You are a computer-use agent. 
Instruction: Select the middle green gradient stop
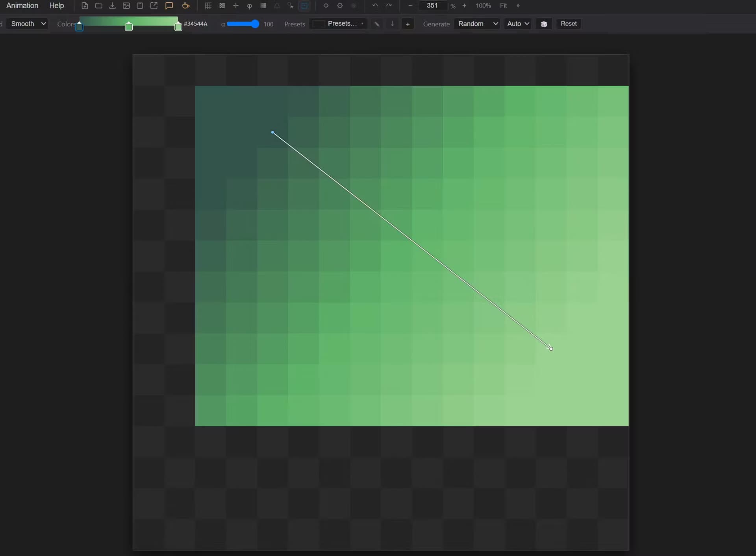coord(129,26)
